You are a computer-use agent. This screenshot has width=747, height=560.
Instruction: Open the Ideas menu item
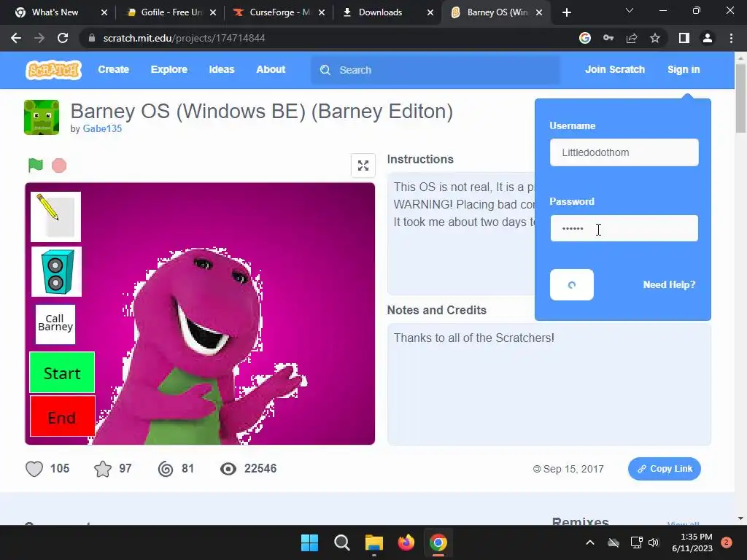pos(222,69)
